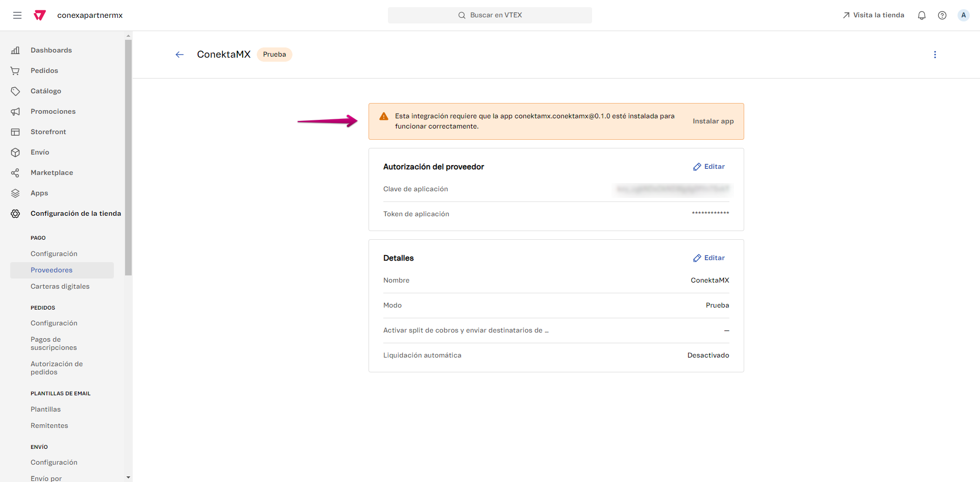Viewport: 980px width, 482px height.
Task: Open Storefront in the sidebar
Action: pos(48,132)
